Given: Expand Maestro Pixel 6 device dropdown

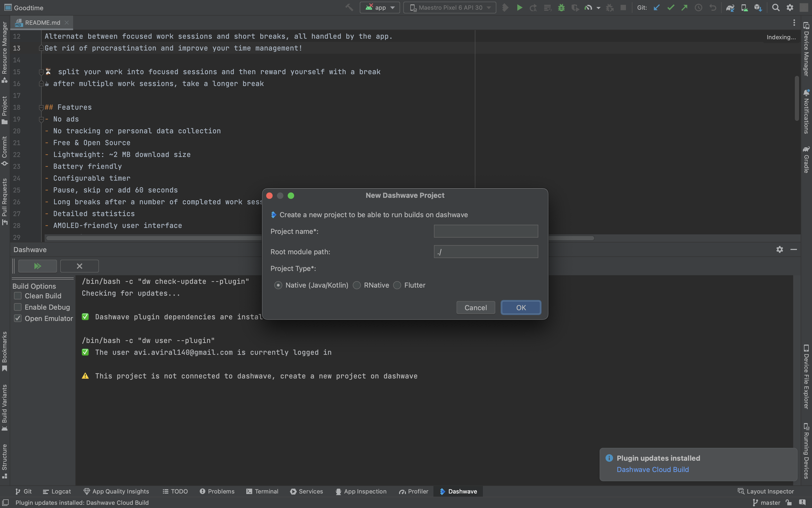Looking at the screenshot, I should [x=450, y=8].
